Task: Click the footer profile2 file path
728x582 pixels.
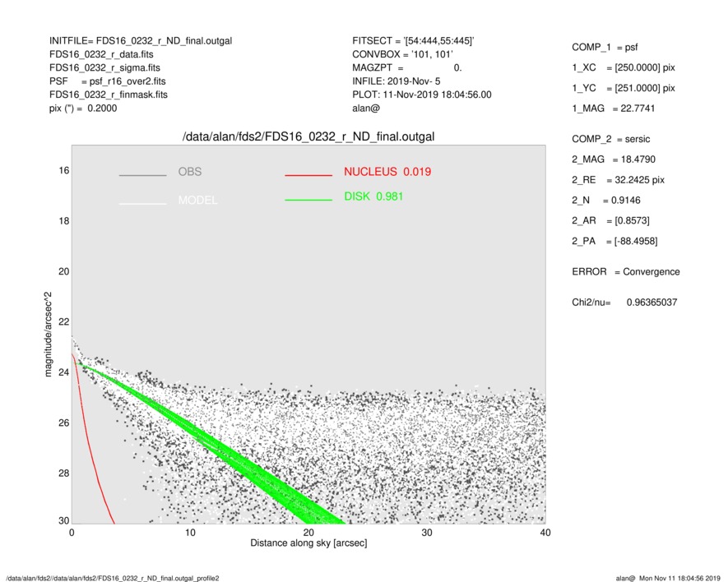Action: (x=113, y=578)
